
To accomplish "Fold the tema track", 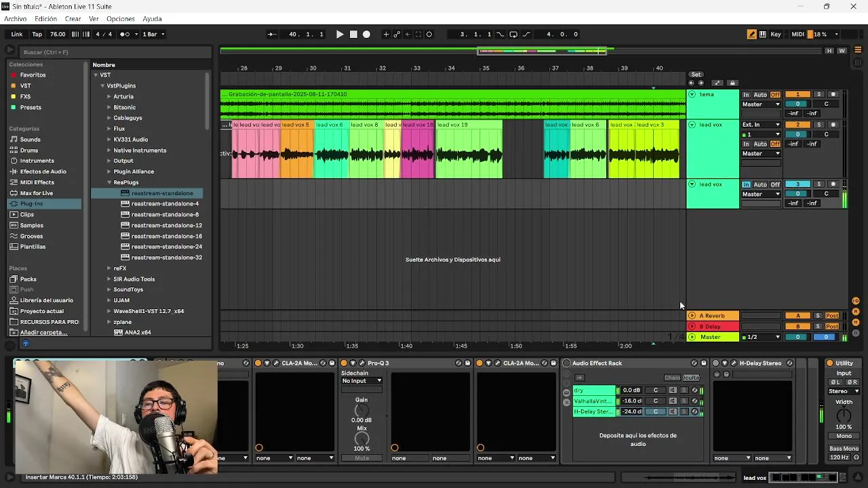I will click(x=692, y=95).
